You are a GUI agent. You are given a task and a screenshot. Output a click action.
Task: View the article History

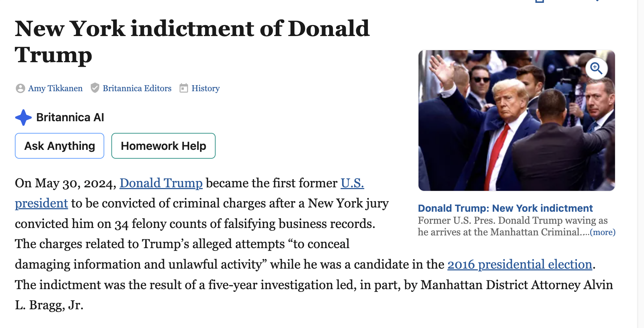tap(205, 88)
